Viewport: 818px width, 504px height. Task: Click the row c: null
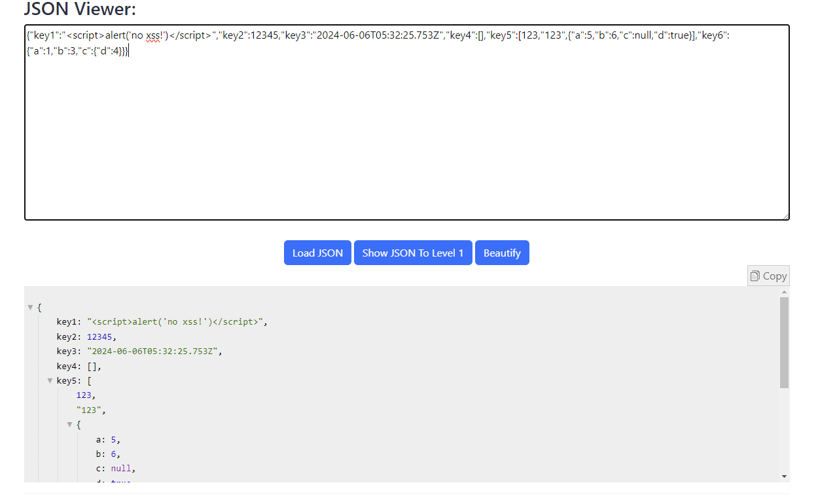tap(115, 469)
